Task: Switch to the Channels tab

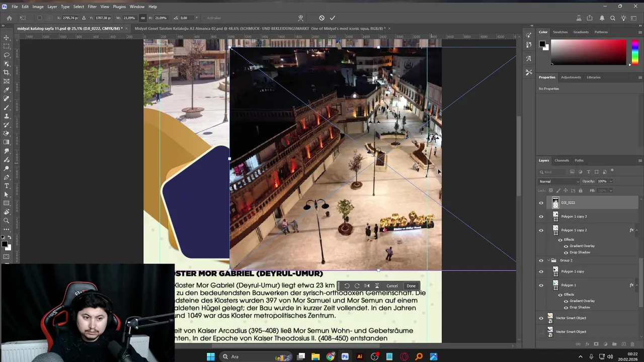Action: (561, 160)
